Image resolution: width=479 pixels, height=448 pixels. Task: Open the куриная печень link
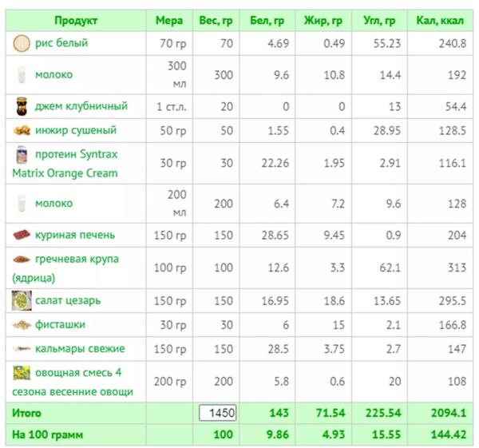pos(75,235)
